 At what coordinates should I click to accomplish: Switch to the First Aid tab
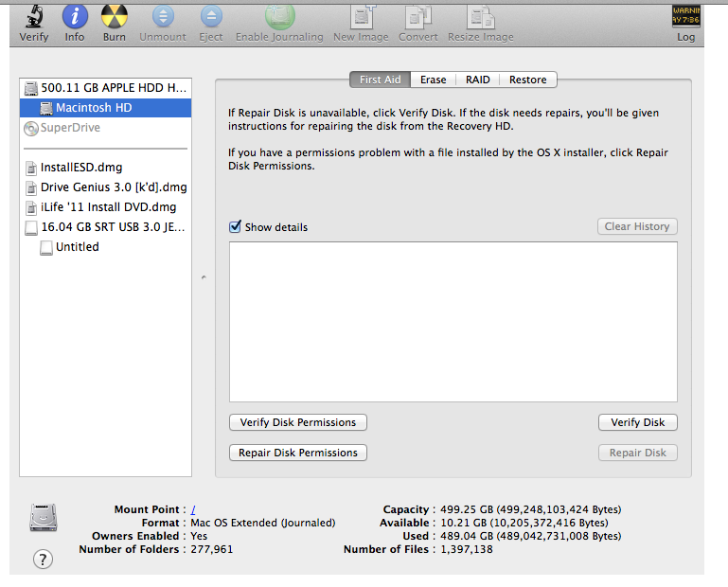tap(380, 80)
